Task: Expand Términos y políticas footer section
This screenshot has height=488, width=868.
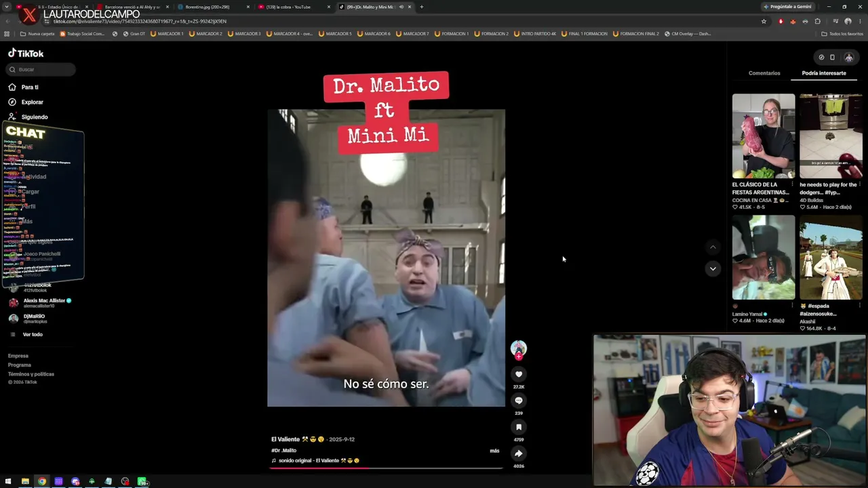Action: coord(31,374)
